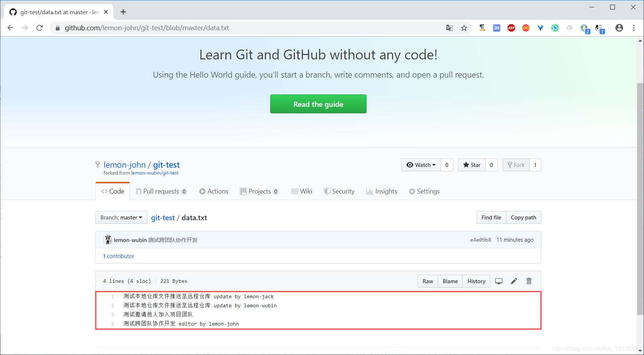
Task: Open the commit message 测试跨团队协作开发
Action: 173,240
